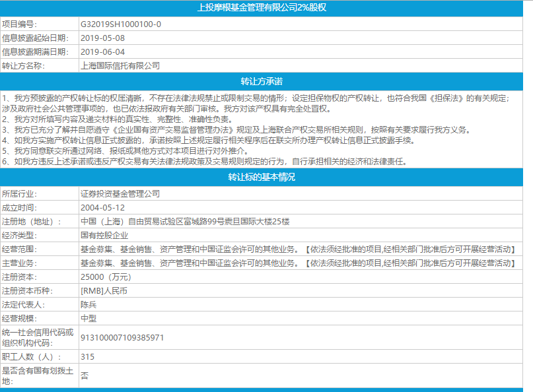This screenshot has height=392, width=533.
Task: Click the 统一社会信用代码或组织机构代码 label
Action: [x=38, y=338]
